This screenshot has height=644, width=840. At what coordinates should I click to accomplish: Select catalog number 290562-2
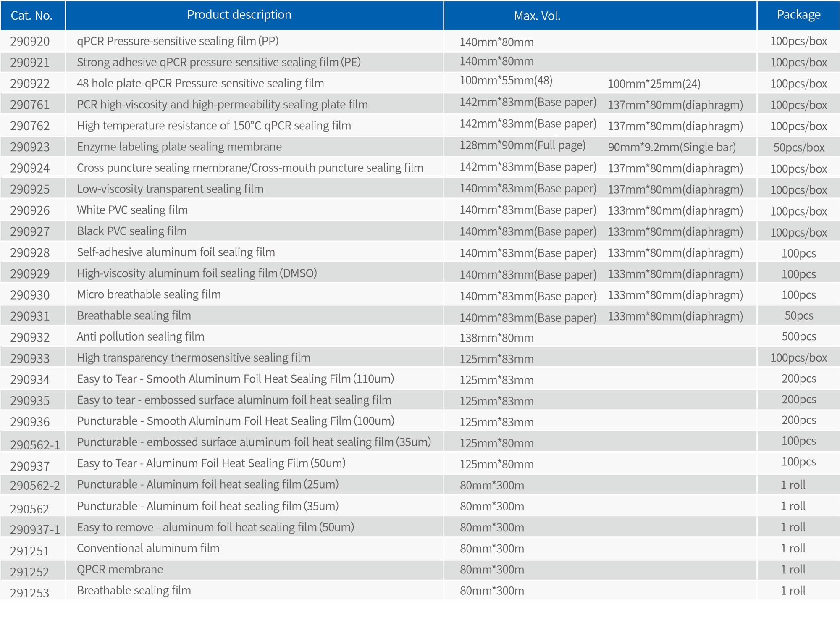pos(35,486)
